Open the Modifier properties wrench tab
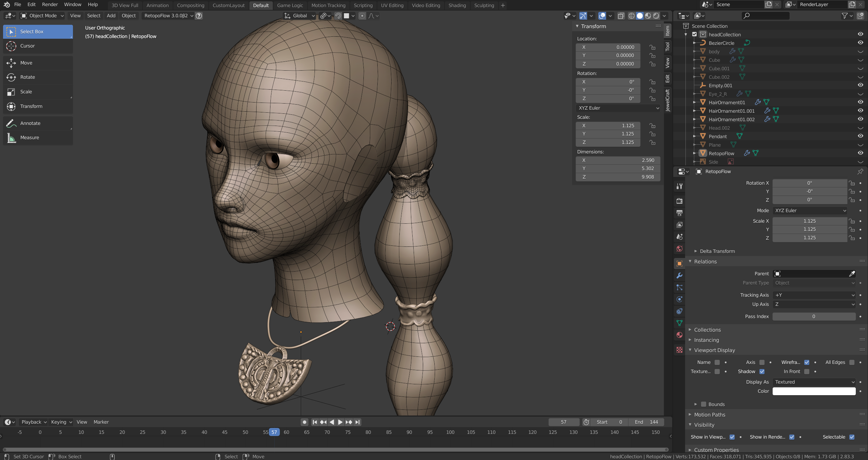868x460 pixels. (679, 275)
